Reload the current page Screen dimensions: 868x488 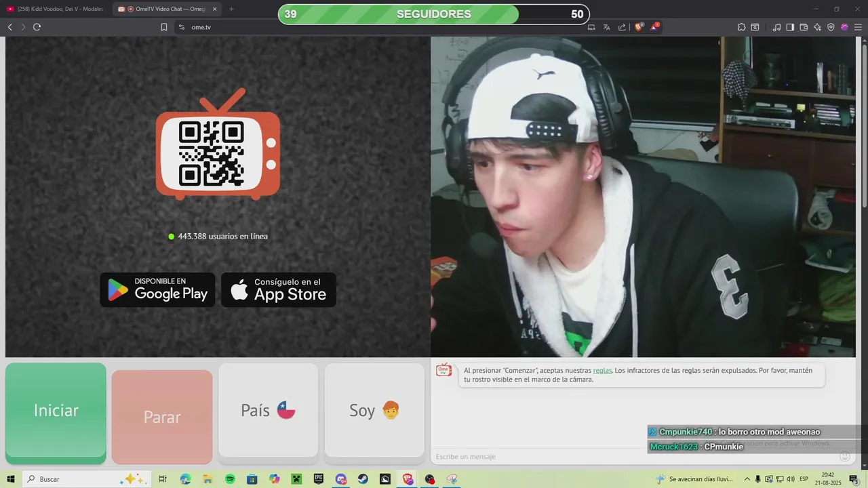click(x=37, y=27)
